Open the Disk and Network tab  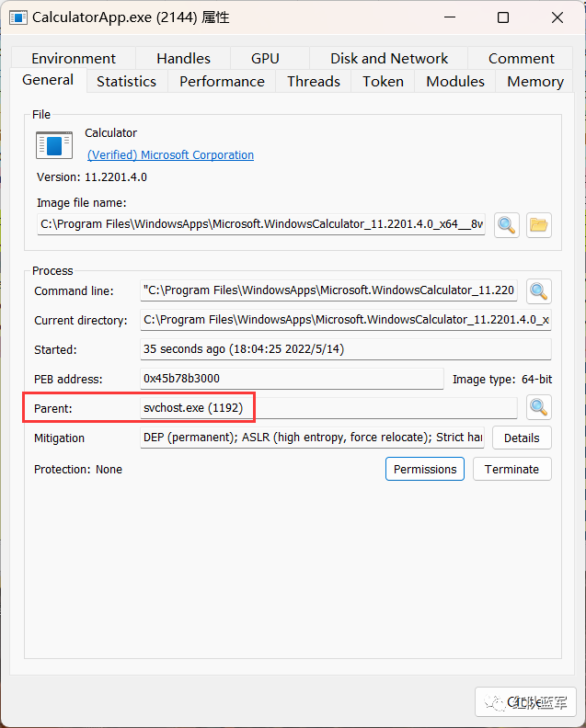[x=389, y=59]
